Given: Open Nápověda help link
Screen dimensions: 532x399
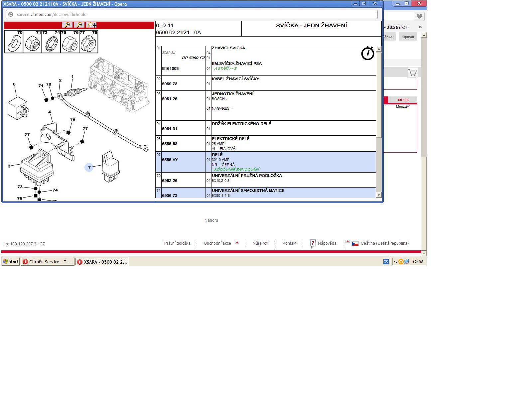Looking at the screenshot, I should 327,243.
